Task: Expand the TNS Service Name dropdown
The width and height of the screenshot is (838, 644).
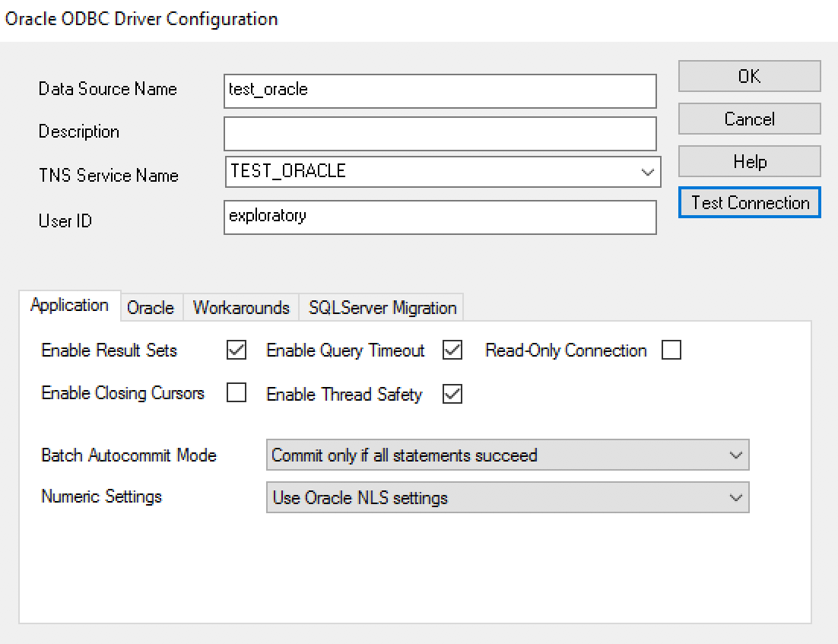Action: [647, 173]
